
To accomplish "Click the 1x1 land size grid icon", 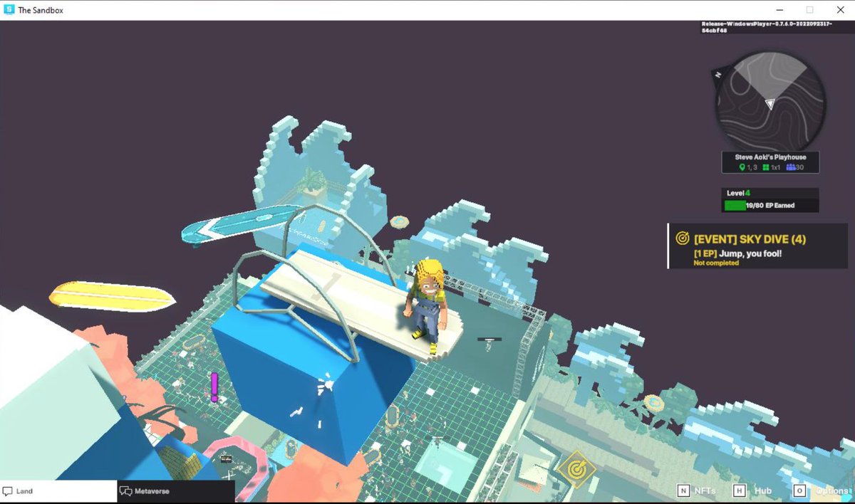I will [x=766, y=167].
